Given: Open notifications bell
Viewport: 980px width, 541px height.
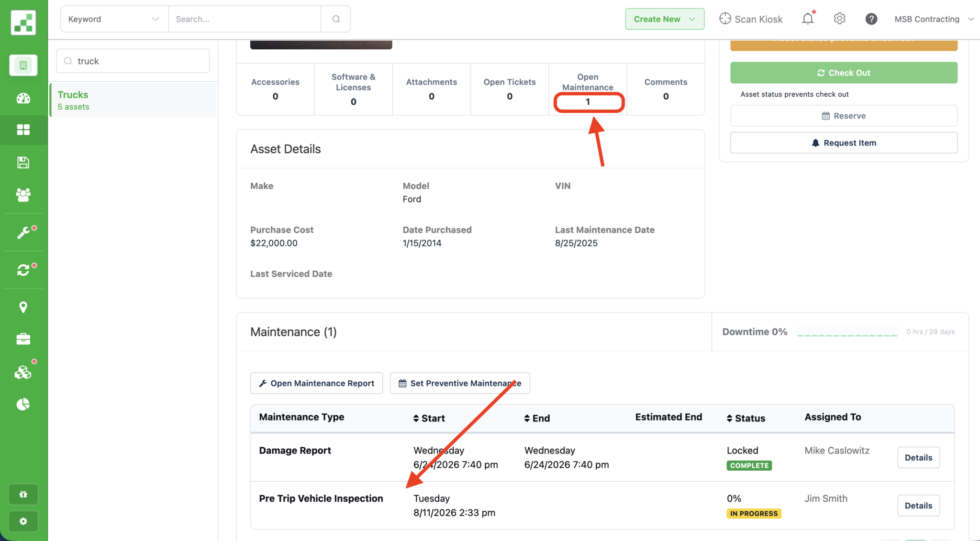Looking at the screenshot, I should 808,19.
